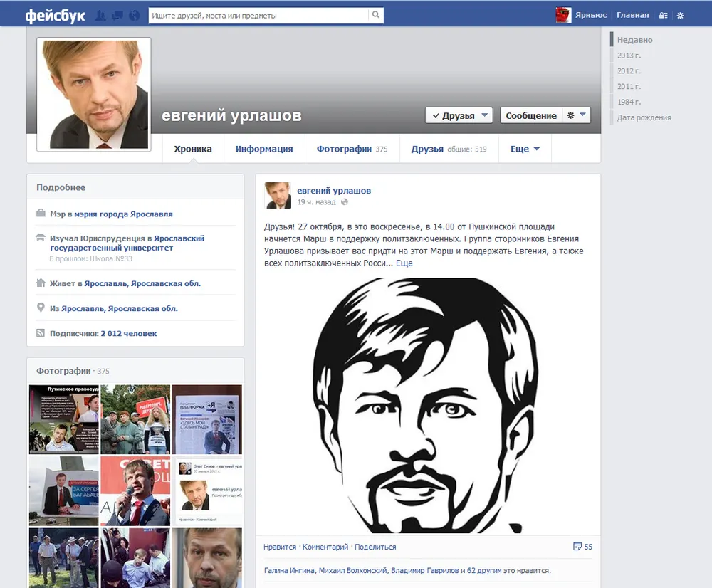Click the search magnifier icon
712x588 pixels.
[376, 15]
